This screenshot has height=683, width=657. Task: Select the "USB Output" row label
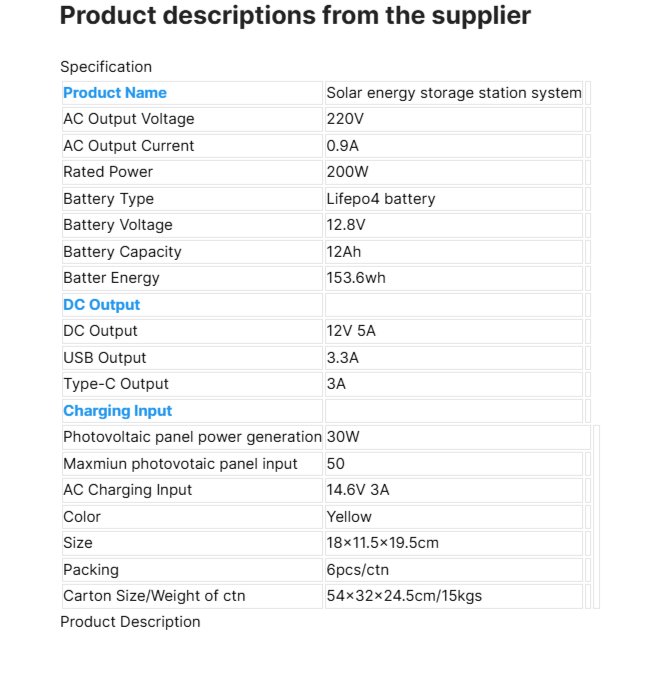[x=105, y=358]
